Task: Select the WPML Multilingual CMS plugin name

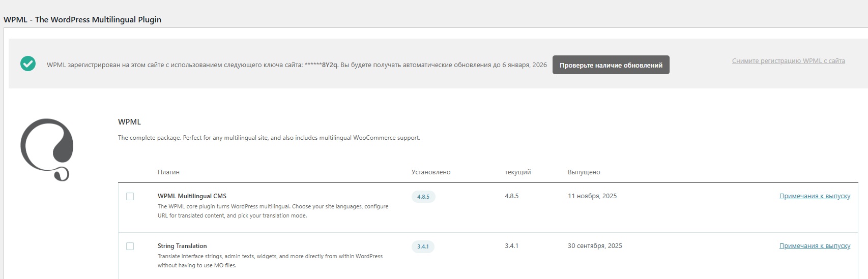Action: tap(192, 196)
